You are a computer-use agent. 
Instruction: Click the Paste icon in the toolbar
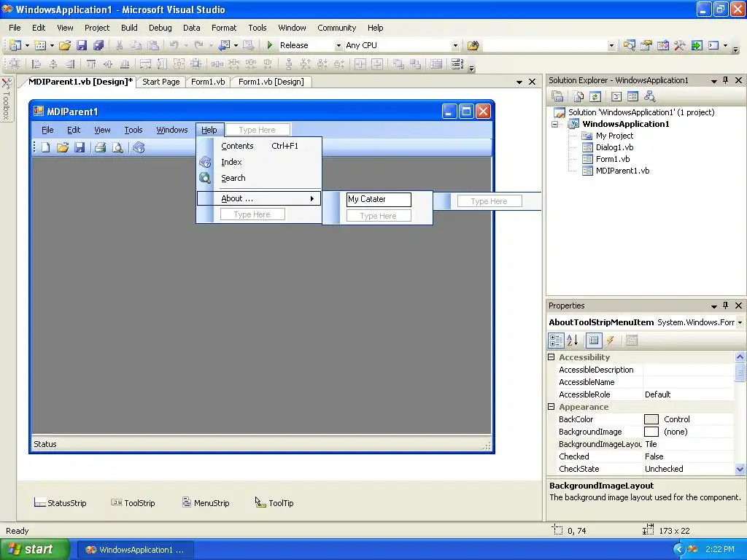(x=153, y=45)
